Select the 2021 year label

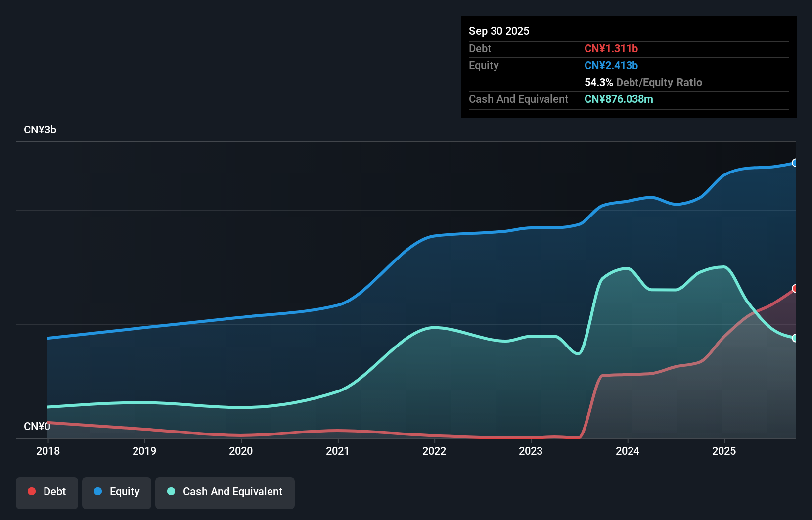338,451
